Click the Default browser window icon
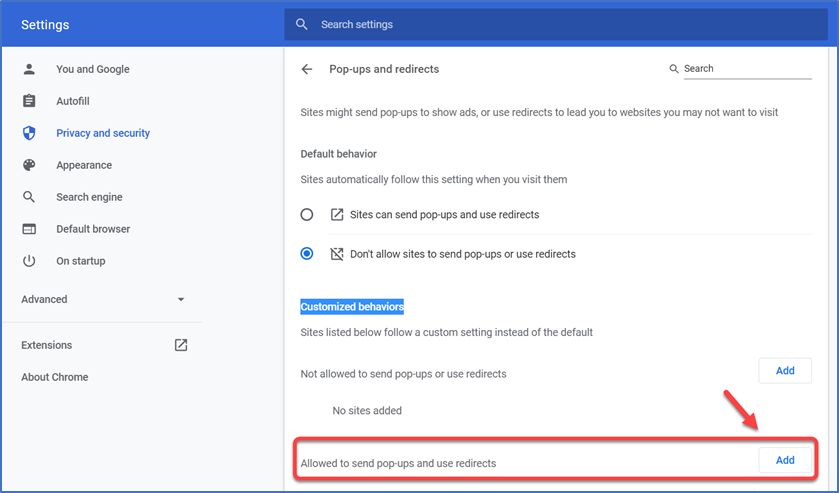 (x=29, y=229)
